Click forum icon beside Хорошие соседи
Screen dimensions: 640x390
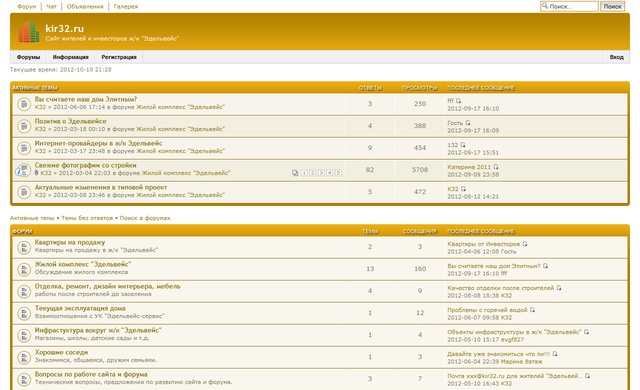[24, 357]
